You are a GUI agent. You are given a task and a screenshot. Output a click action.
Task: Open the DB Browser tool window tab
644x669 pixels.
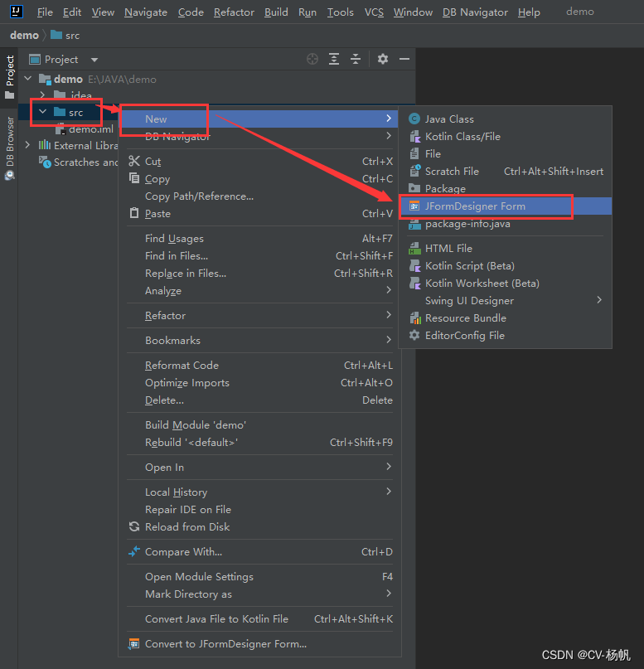(9, 148)
